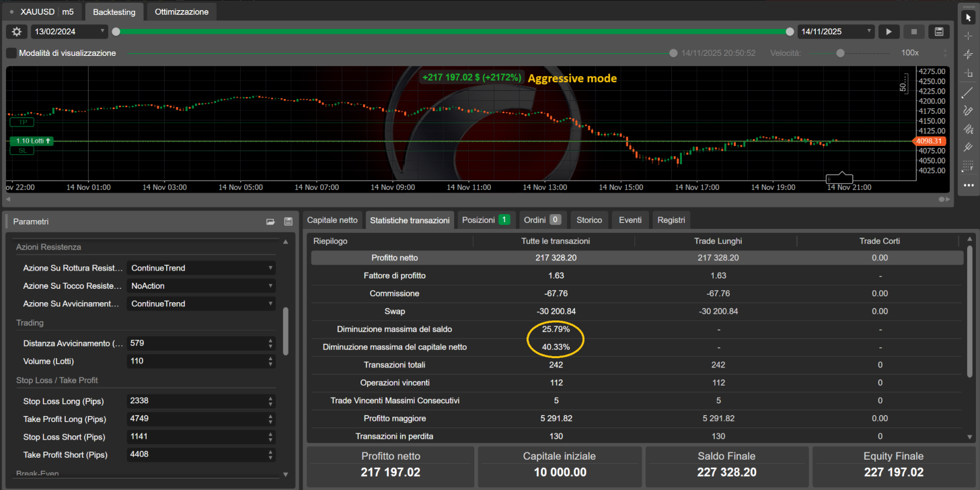
Task: Start the backtest with play button
Action: (x=889, y=32)
